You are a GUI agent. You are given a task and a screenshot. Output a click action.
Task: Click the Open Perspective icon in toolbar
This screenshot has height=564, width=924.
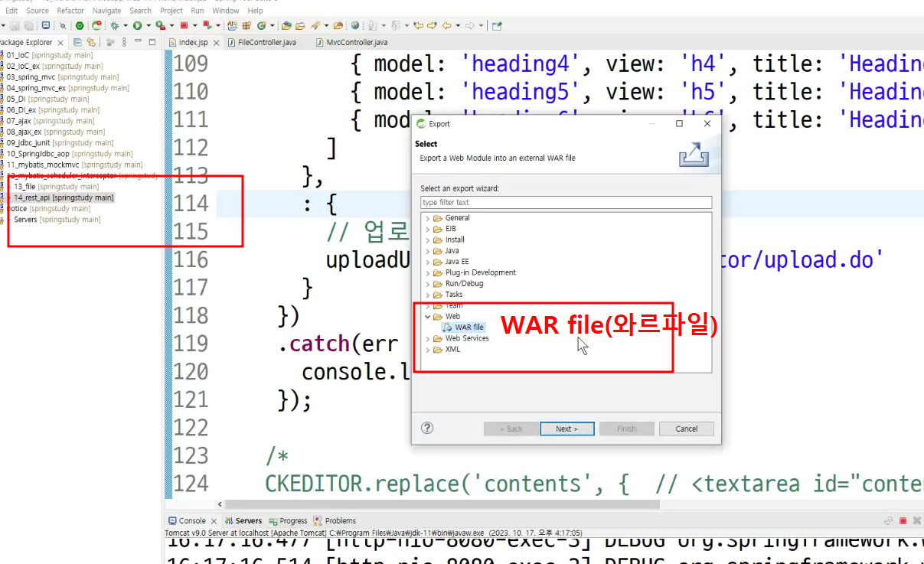pyautogui.click(x=497, y=25)
